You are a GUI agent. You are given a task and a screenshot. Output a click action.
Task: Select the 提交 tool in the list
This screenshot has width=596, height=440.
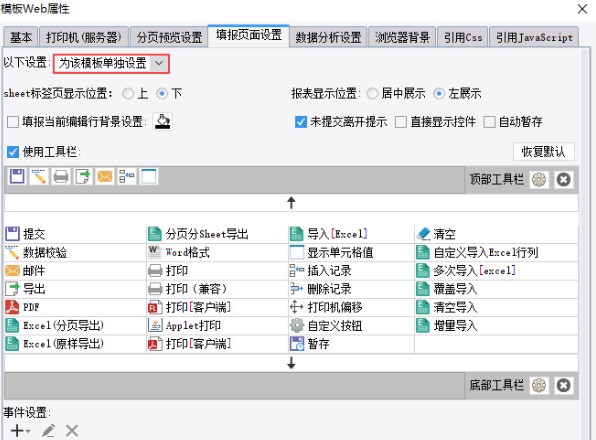point(75,234)
